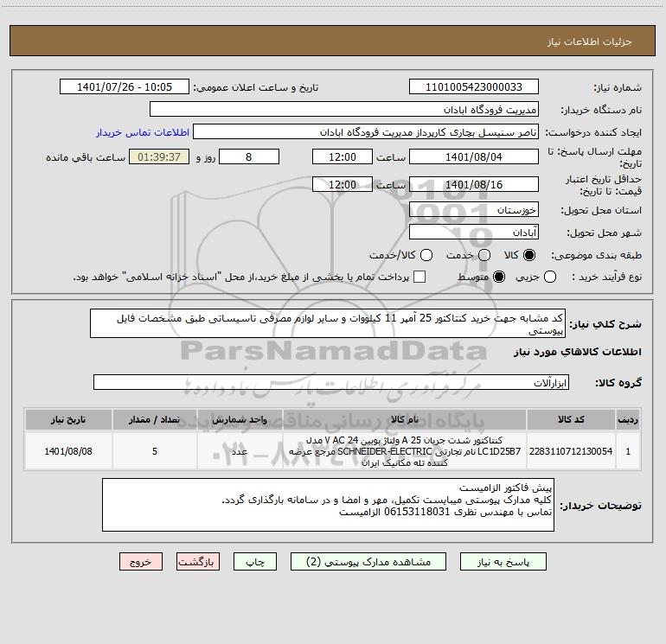Open مشاهده مدارک پیوستی (2) button
The width and height of the screenshot is (666, 644).
[368, 562]
